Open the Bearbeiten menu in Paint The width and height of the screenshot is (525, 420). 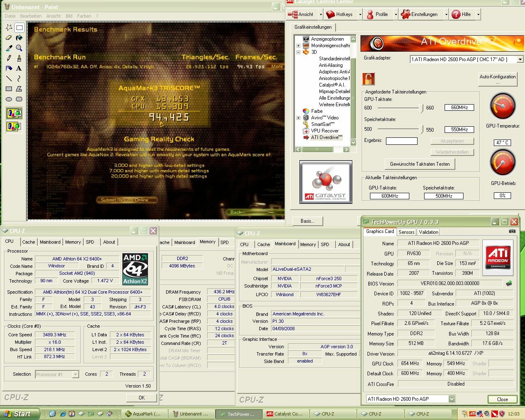coord(31,16)
